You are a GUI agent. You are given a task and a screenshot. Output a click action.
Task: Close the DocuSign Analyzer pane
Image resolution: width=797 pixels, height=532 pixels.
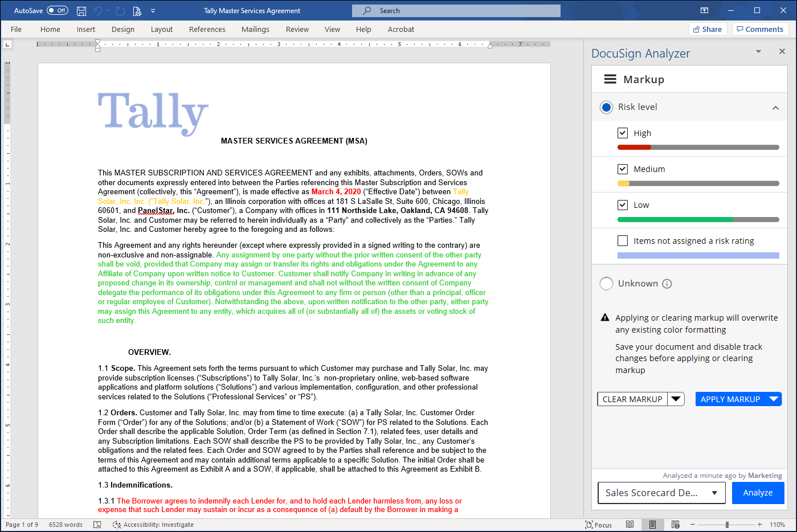(782, 51)
